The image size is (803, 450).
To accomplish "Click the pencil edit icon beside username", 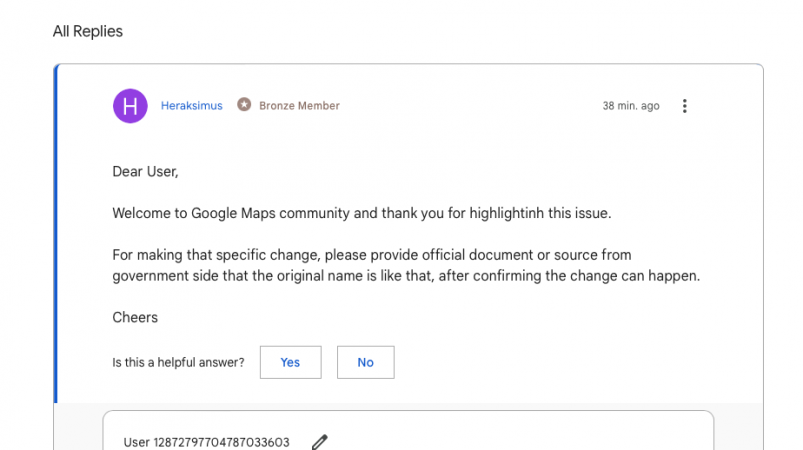I will coord(320,442).
